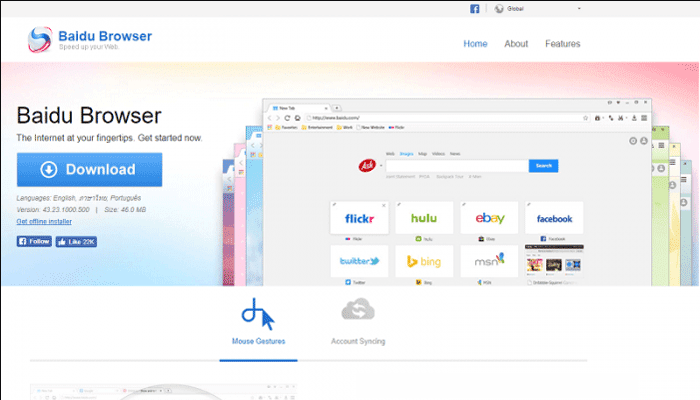The width and height of the screenshot is (700, 400).
Task: Click the Get offline installer link
Action: [44, 221]
